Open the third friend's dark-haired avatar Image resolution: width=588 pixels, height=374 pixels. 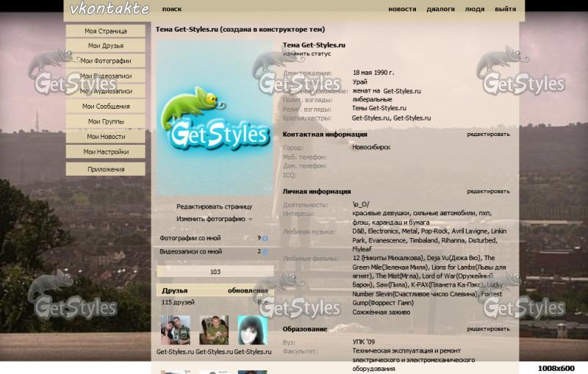point(252,330)
